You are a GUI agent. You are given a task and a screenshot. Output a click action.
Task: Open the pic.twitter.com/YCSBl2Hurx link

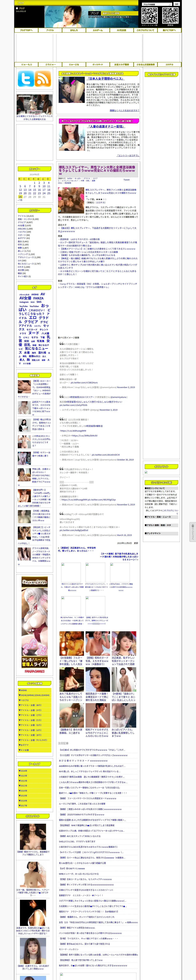84,383
